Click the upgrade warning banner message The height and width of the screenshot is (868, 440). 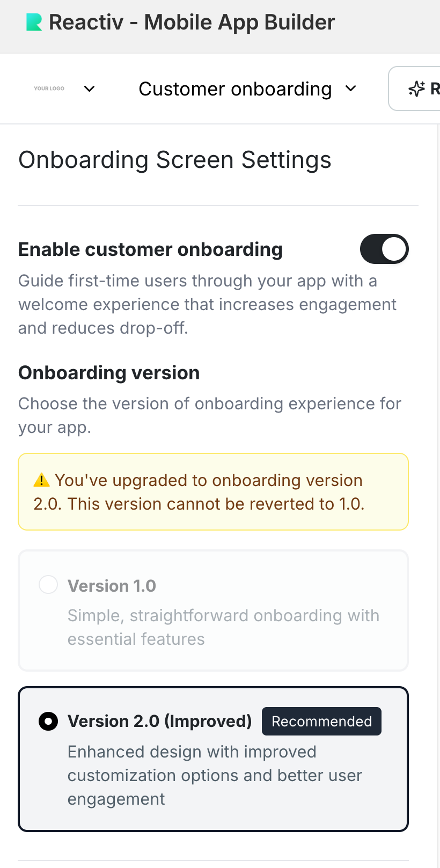click(209, 492)
